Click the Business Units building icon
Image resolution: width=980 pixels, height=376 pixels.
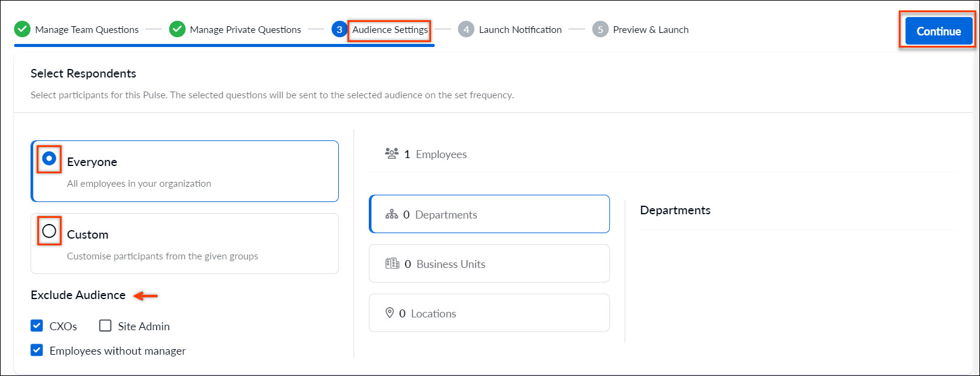coord(392,264)
